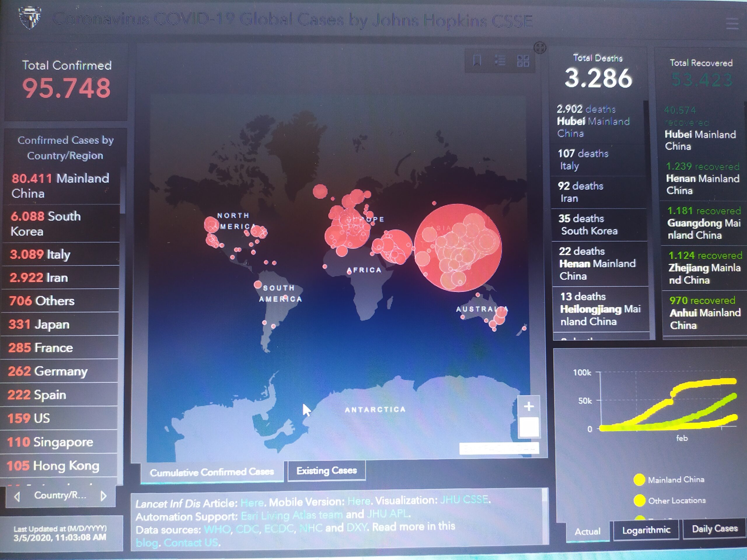Select 222 Spain in the country list

pyautogui.click(x=59, y=395)
